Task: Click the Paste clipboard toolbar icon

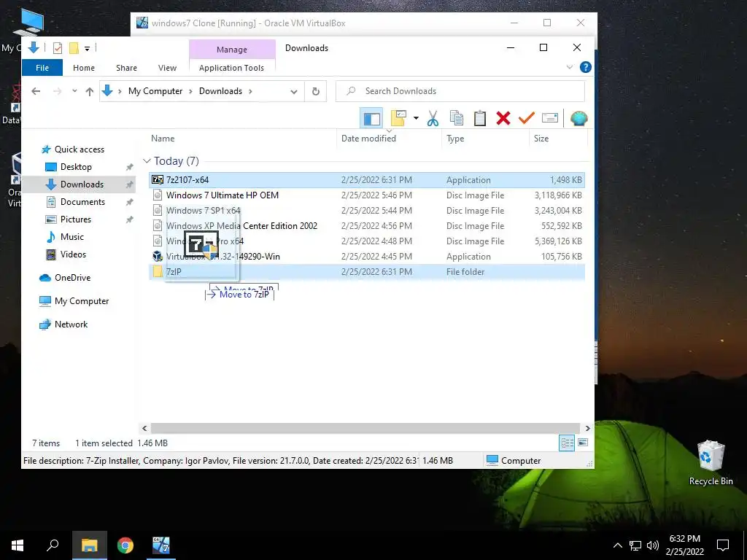Action: click(480, 118)
